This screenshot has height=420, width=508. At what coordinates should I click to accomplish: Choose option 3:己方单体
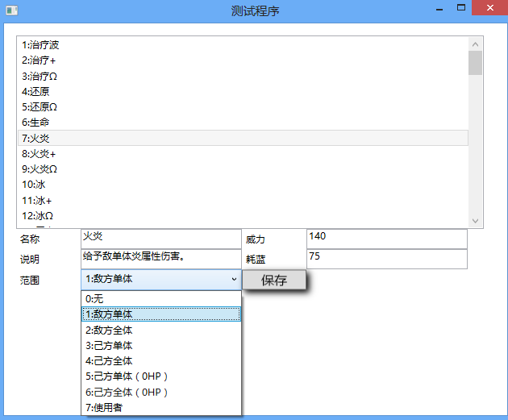[161, 346]
